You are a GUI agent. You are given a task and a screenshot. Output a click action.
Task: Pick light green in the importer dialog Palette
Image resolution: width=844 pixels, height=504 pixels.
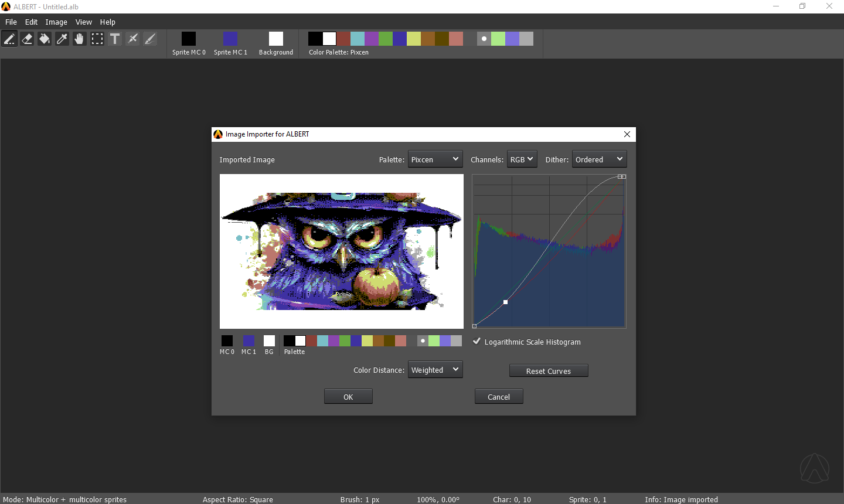tap(434, 340)
